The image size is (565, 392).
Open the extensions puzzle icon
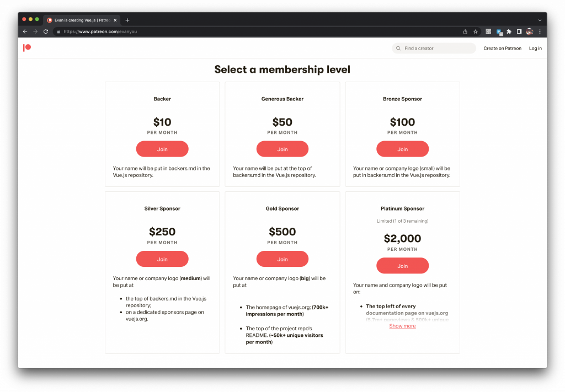(x=509, y=31)
